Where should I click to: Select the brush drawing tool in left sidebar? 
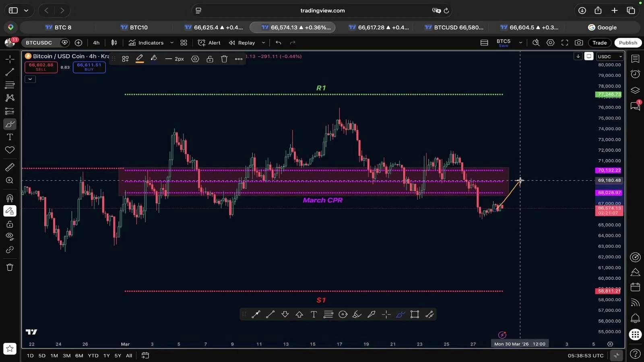coord(10,124)
